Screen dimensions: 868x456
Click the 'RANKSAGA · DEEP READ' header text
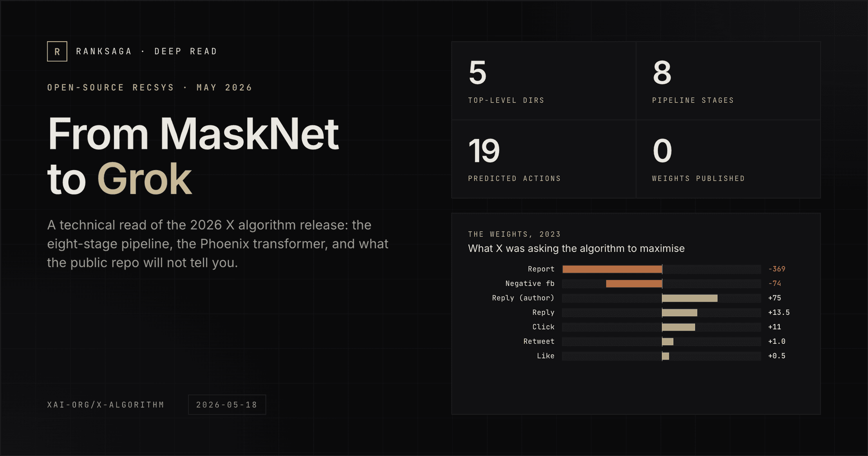click(x=146, y=52)
